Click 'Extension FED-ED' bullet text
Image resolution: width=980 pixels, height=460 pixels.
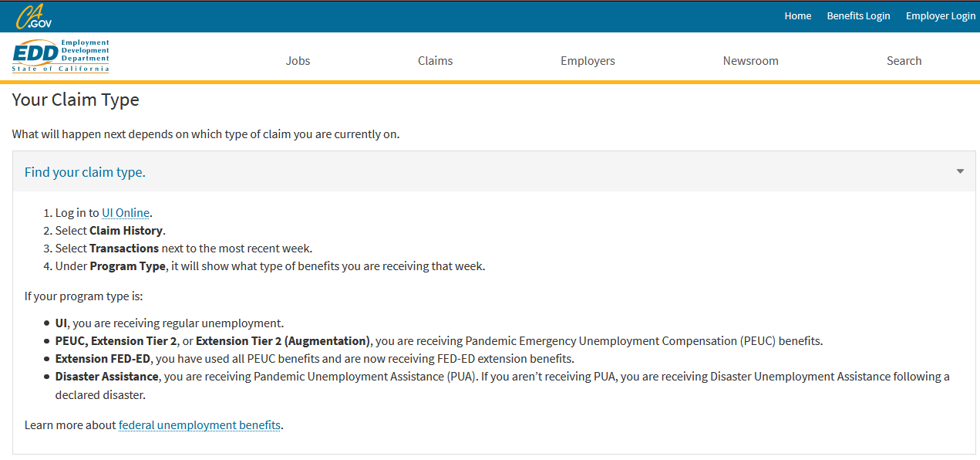coord(103,359)
